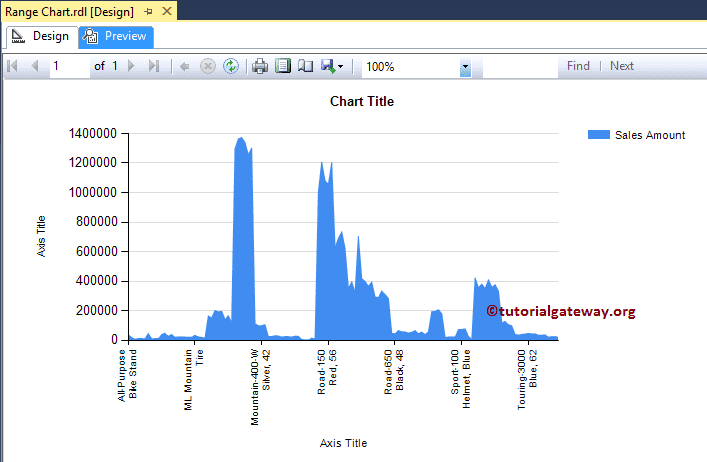Screen dimensions: 707x462
Task: Switch to the Preview tab
Action: (x=116, y=37)
